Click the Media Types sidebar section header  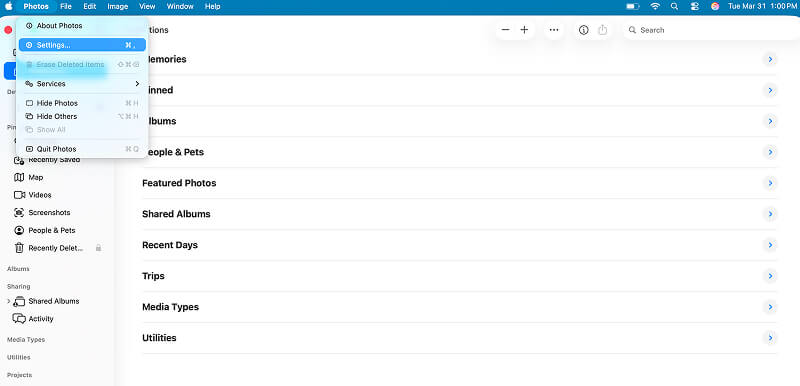pos(26,340)
